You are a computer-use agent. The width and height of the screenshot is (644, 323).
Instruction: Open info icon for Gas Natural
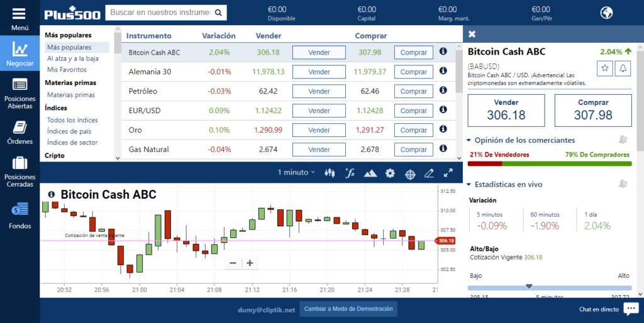(443, 148)
